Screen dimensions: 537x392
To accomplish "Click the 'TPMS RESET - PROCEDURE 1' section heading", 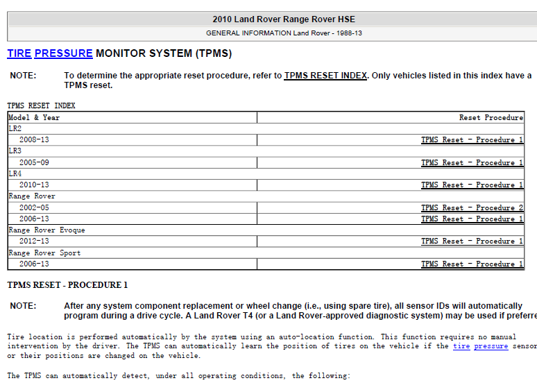I will [x=67, y=285].
